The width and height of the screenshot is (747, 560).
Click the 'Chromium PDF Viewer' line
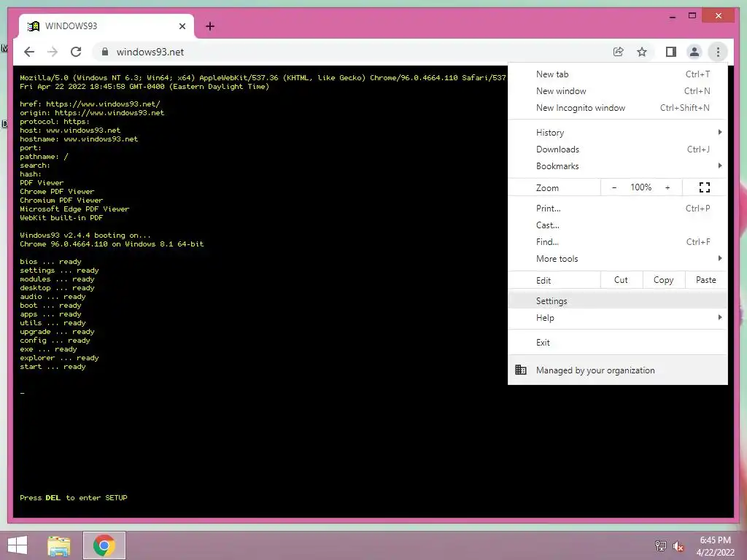(61, 201)
